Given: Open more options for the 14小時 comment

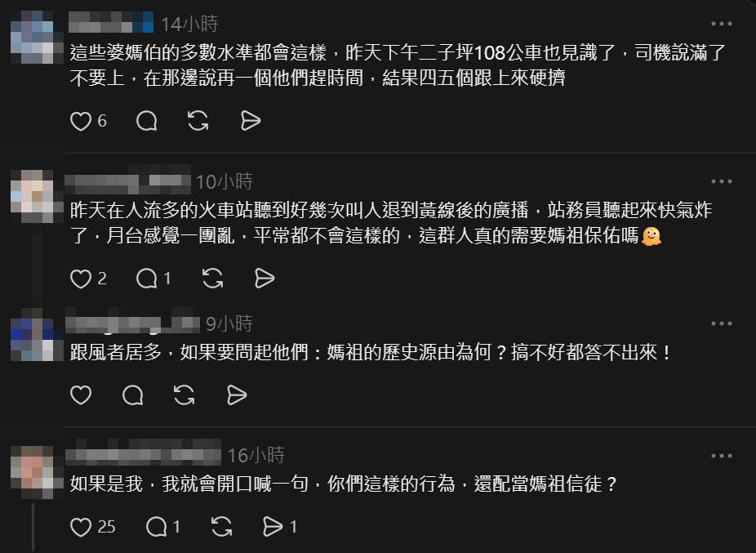Looking at the screenshot, I should click(721, 24).
